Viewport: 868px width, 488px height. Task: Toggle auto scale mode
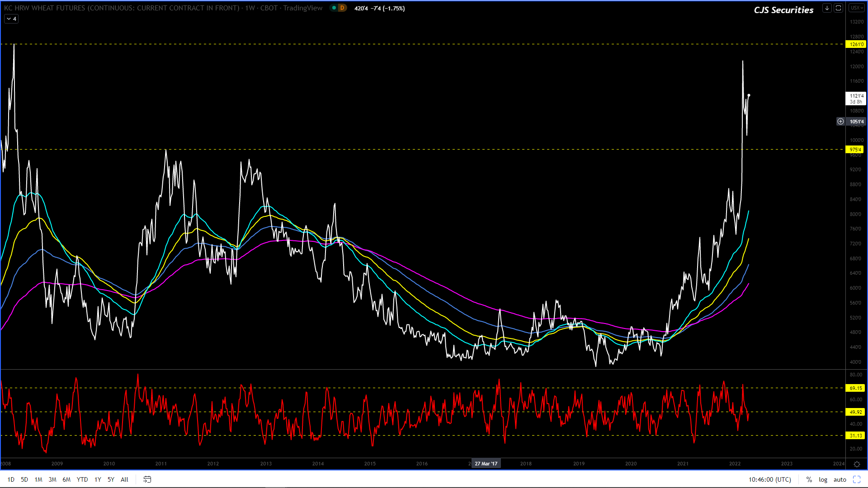point(840,479)
